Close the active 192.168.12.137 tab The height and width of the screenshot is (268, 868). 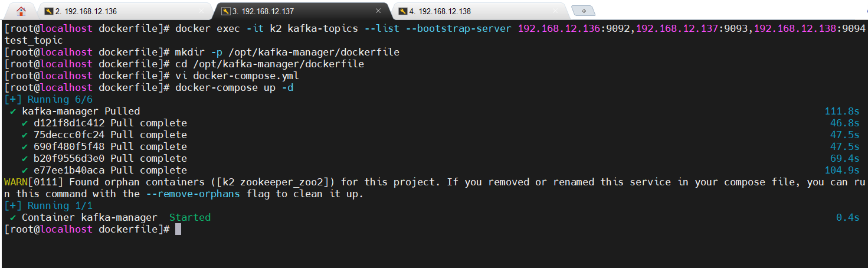[378, 11]
